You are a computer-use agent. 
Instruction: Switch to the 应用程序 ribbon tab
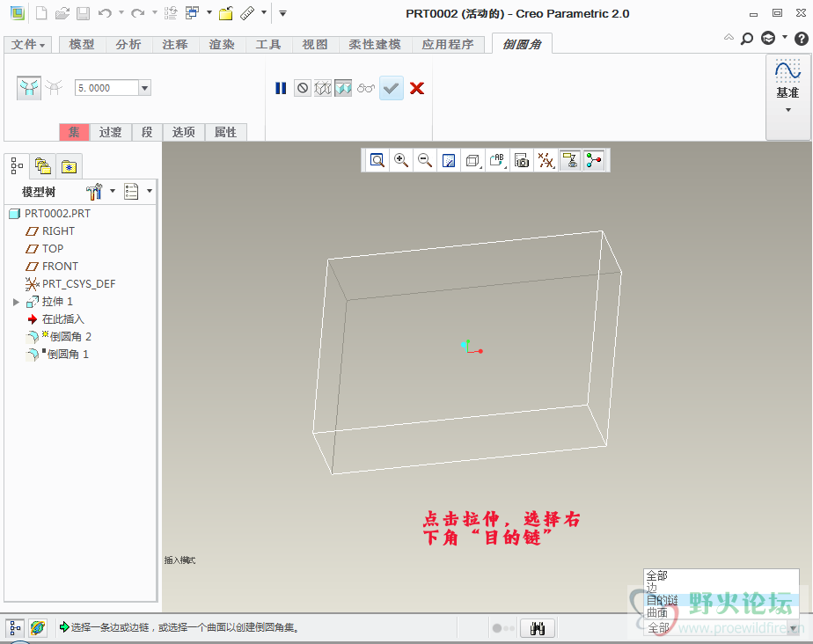point(448,45)
